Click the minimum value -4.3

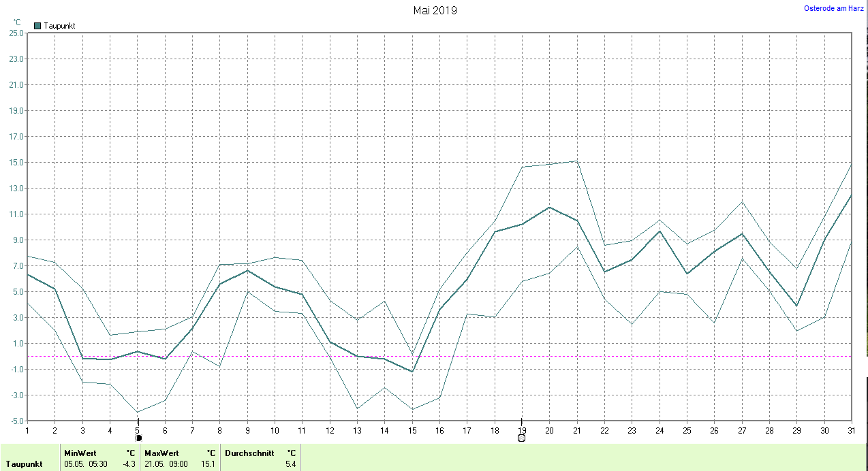click(x=129, y=464)
